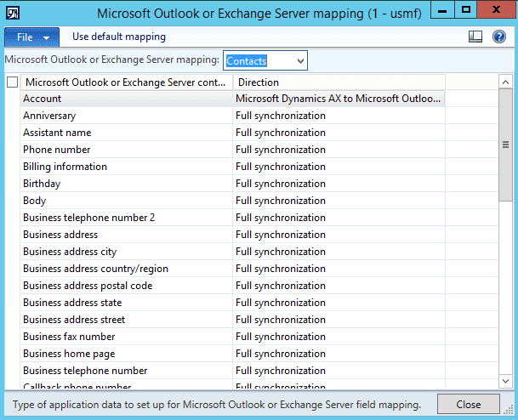The image size is (518, 420).
Task: Click Direction cell for Business home page
Action: click(339, 354)
